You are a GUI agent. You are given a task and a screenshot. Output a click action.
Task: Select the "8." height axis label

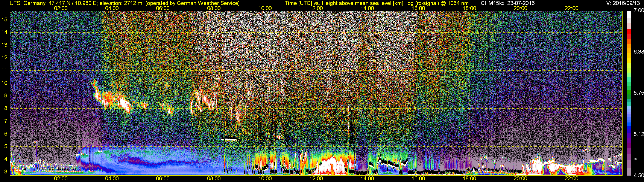pos(6,109)
